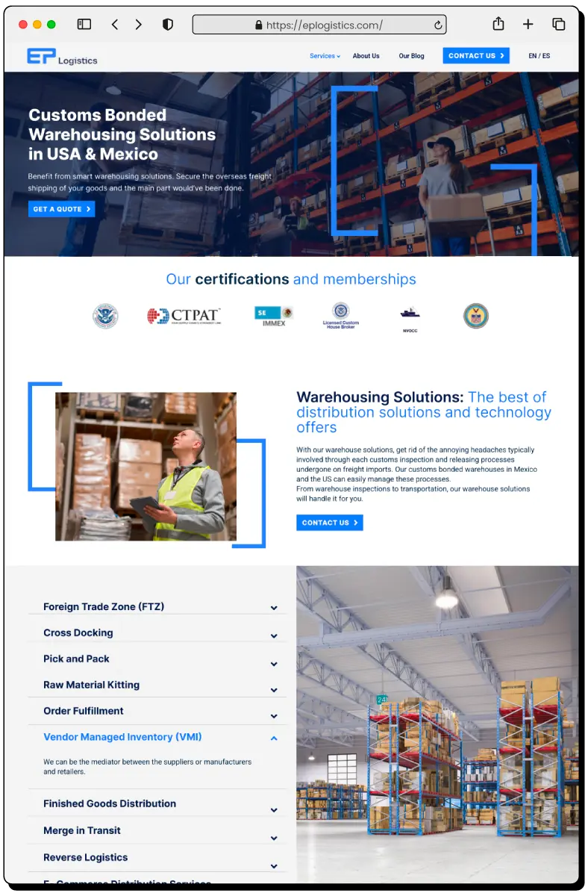Click the CTPAT certification logo
Screen dimensions: 588x896
184,316
